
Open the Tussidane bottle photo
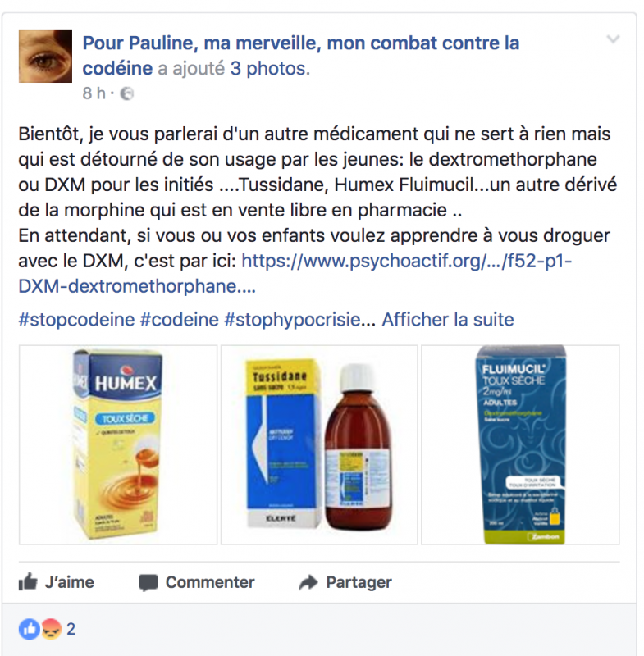[x=319, y=444]
